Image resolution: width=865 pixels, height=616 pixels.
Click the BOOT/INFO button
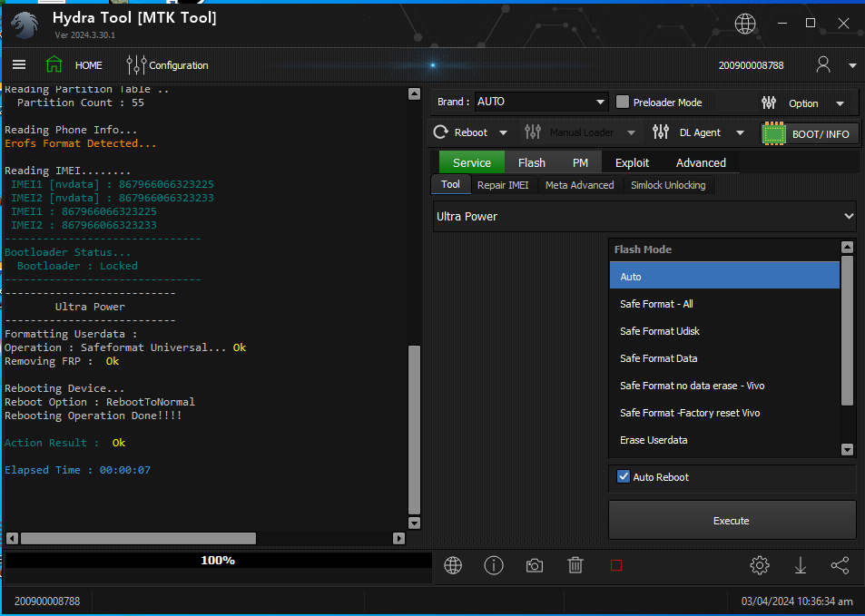pyautogui.click(x=810, y=133)
